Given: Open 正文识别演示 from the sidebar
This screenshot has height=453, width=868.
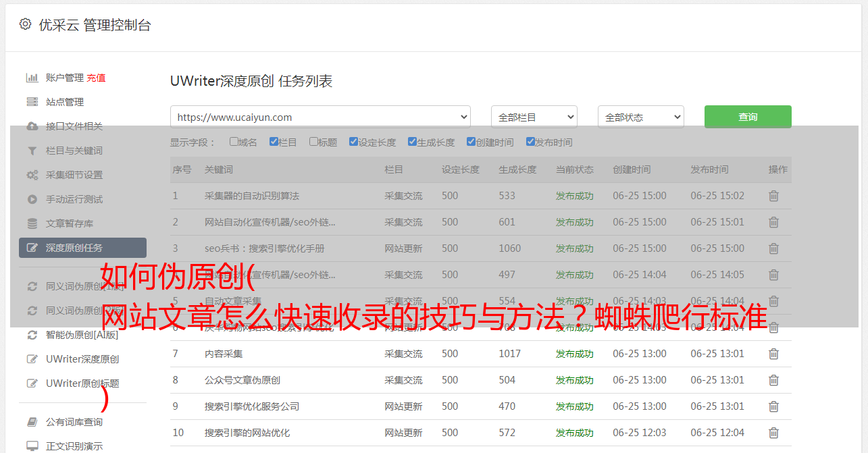Looking at the screenshot, I should click(74, 446).
